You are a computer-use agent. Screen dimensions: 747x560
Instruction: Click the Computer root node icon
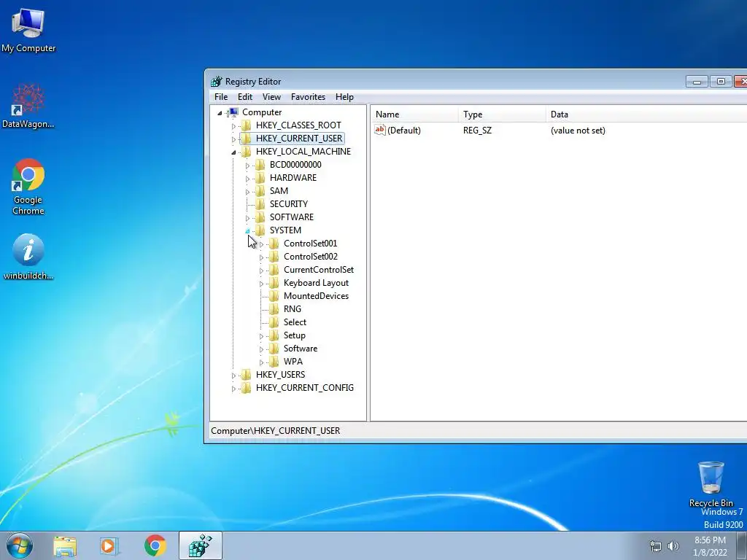pos(233,112)
